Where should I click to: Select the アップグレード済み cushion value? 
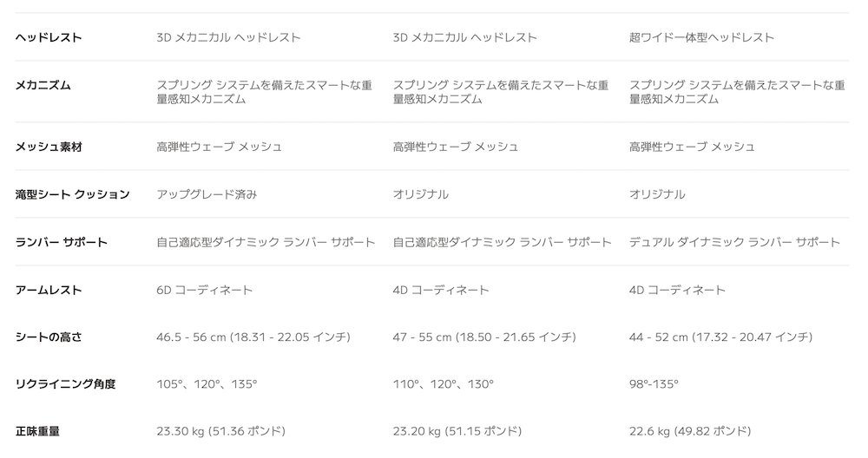pyautogui.click(x=207, y=194)
